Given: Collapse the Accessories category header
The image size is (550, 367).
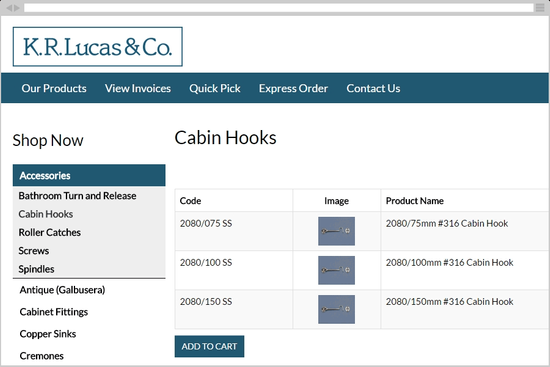Looking at the screenshot, I should 89,175.
